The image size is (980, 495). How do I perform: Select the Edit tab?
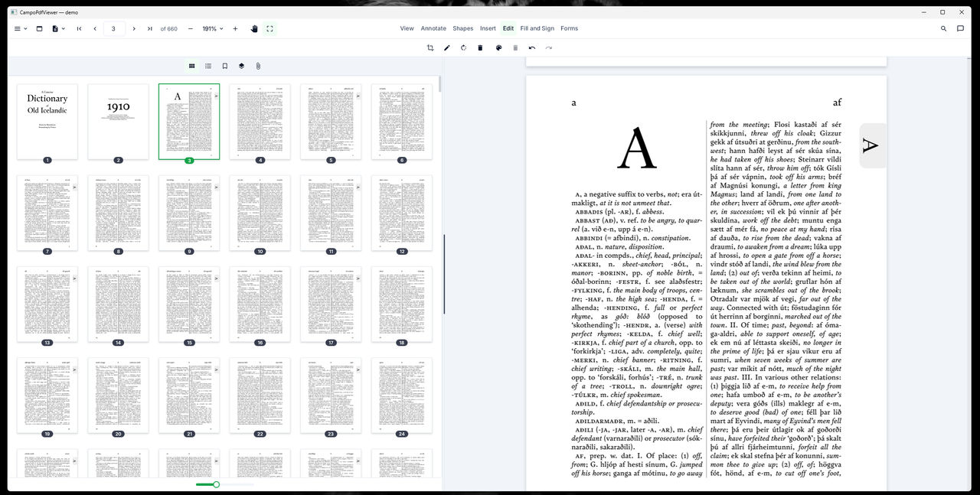(x=508, y=28)
